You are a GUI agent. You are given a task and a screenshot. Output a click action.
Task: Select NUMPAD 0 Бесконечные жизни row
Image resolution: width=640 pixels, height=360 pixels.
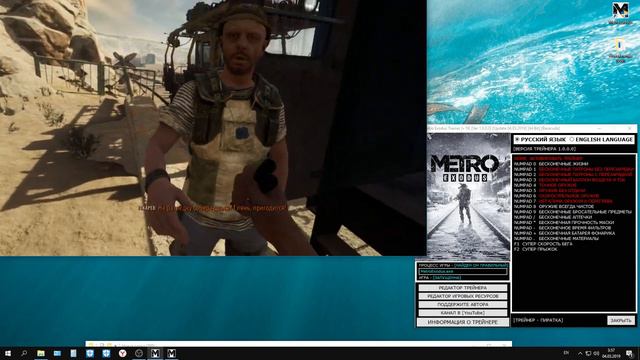click(x=551, y=164)
